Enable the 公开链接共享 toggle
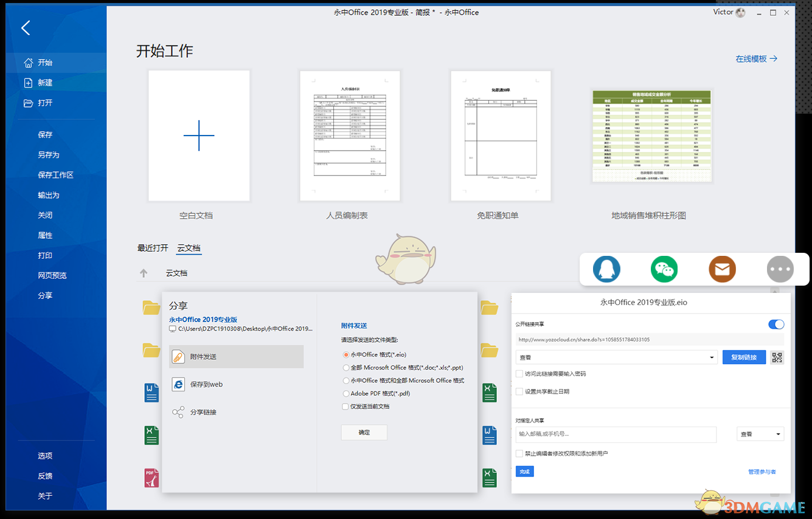The width and height of the screenshot is (812, 519). 776,324
